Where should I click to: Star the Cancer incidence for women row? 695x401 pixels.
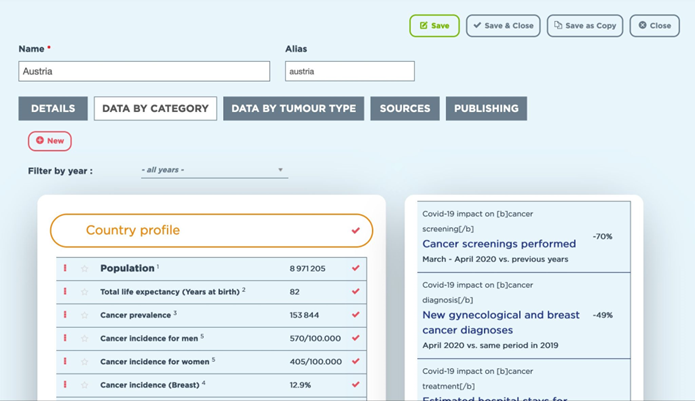[85, 362]
